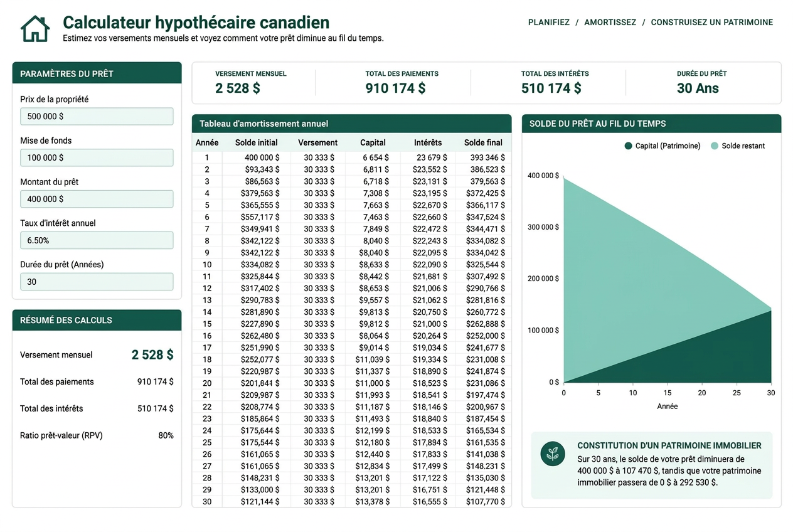Viewport: 793px width, 532px height.
Task: Click the Année chart axis title
Action: [x=667, y=407]
